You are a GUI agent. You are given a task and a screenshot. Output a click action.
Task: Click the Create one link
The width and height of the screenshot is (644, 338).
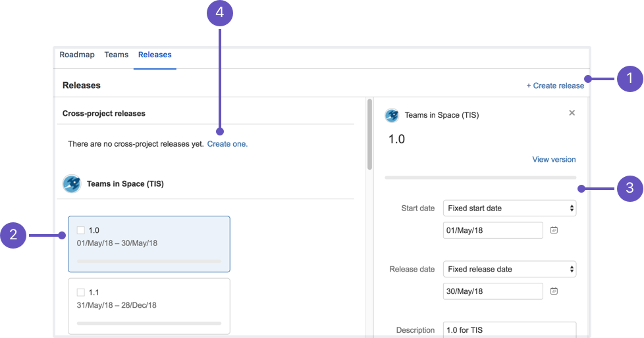[227, 144]
